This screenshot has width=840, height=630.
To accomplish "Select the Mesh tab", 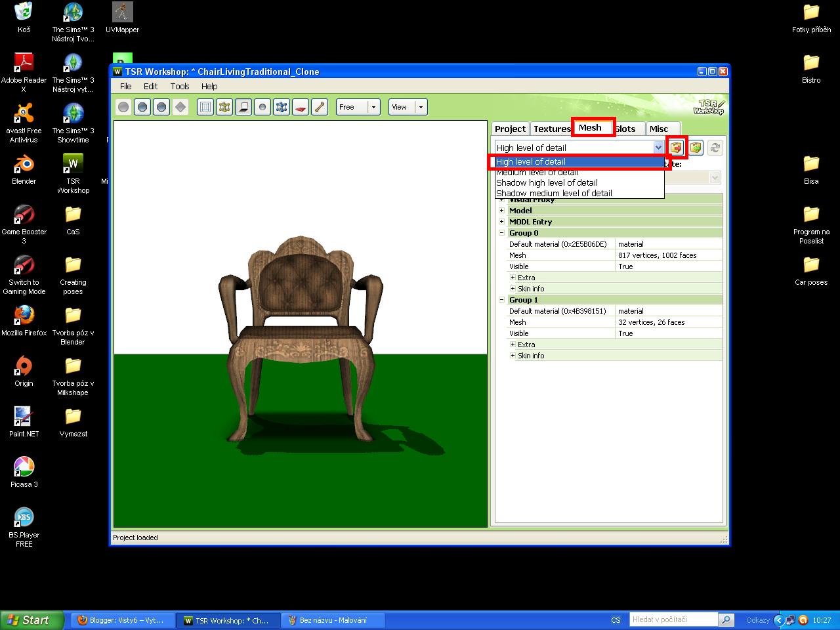I will (591, 128).
